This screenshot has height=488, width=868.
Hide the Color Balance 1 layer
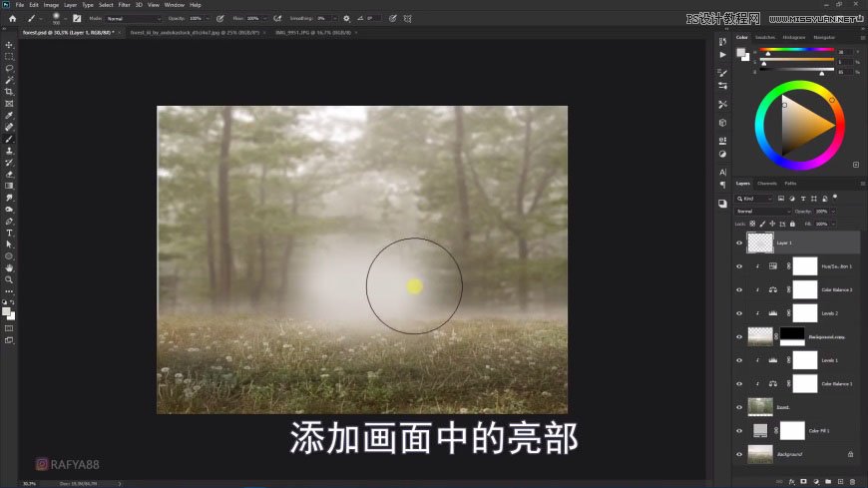(739, 383)
